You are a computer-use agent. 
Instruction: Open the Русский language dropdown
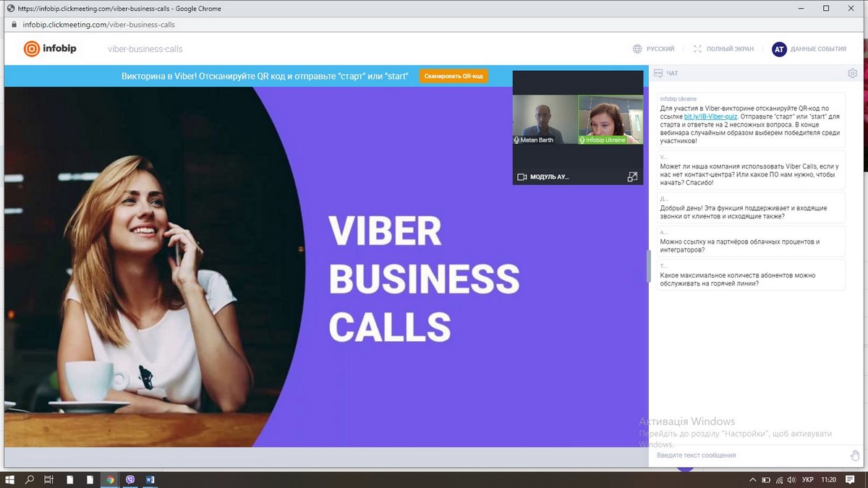653,49
